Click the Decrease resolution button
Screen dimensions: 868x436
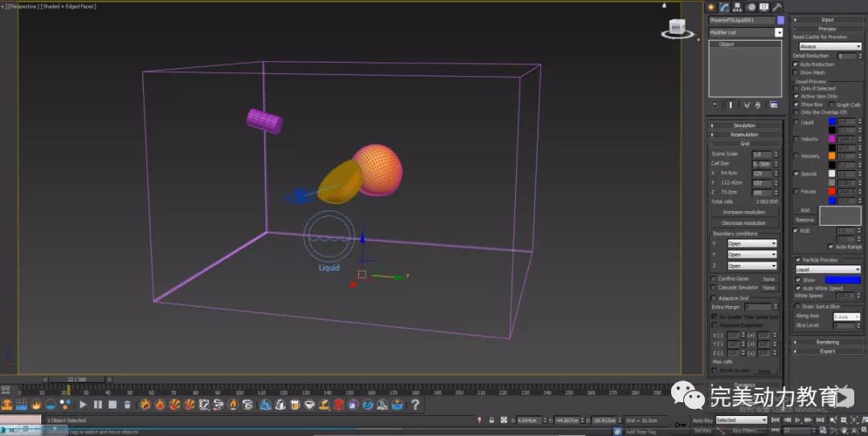[x=744, y=222]
